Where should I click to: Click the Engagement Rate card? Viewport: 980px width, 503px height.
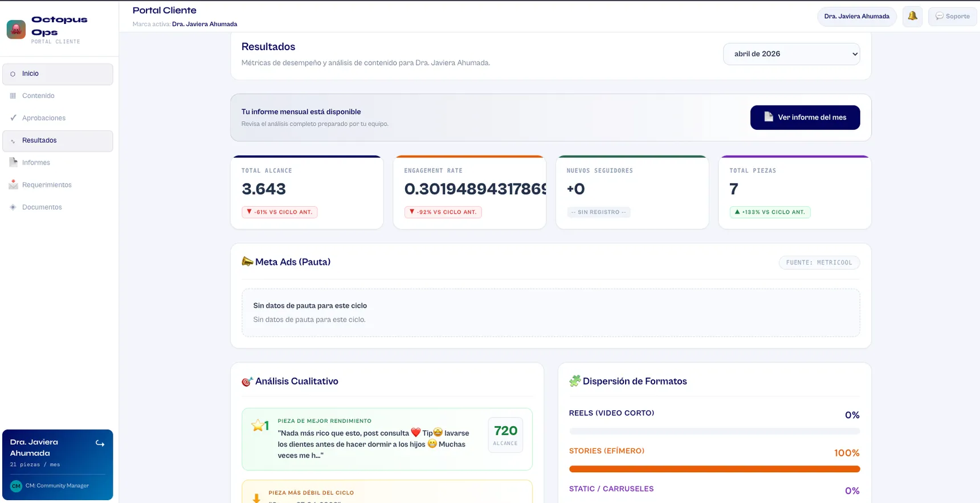click(x=469, y=193)
